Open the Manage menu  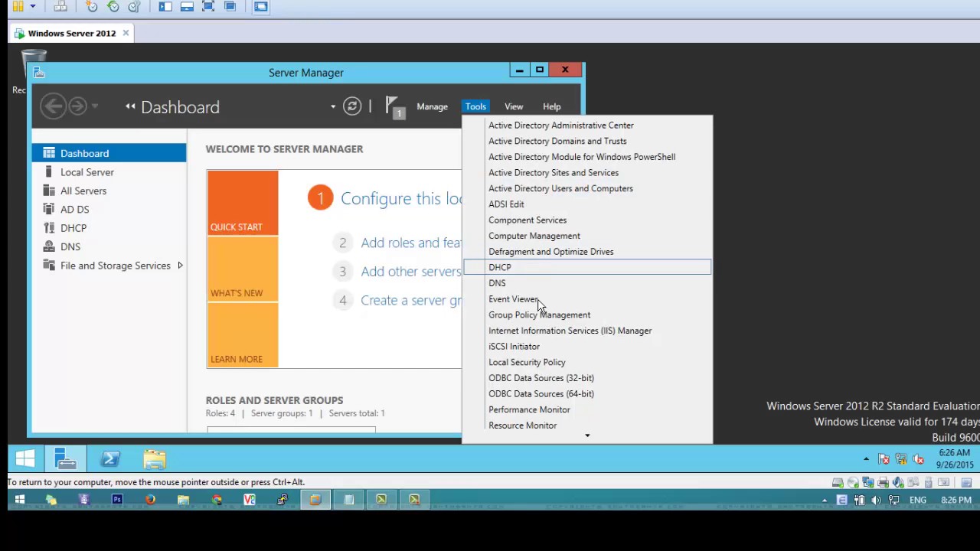coord(432,106)
